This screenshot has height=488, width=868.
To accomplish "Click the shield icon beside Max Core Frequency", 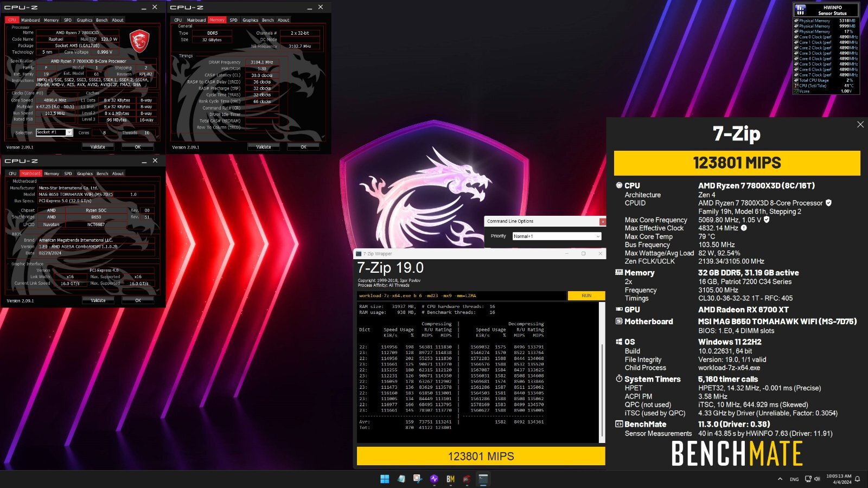I will pyautogui.click(x=766, y=220).
